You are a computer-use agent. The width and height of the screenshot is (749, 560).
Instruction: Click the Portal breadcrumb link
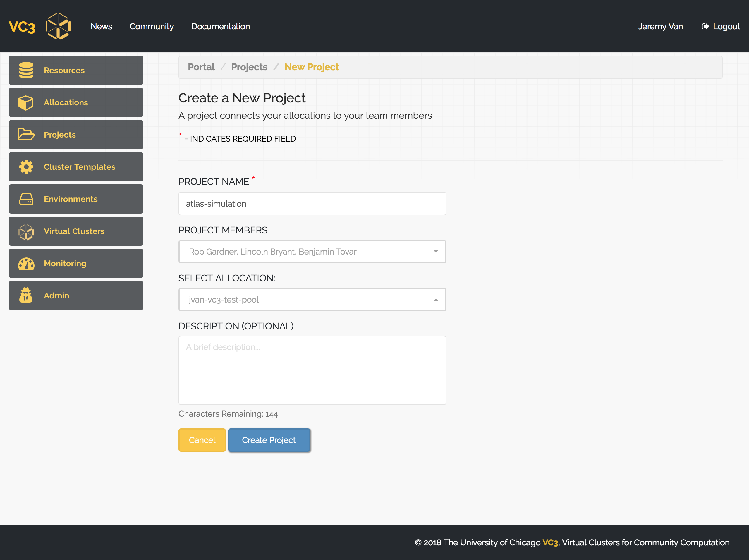pos(201,66)
